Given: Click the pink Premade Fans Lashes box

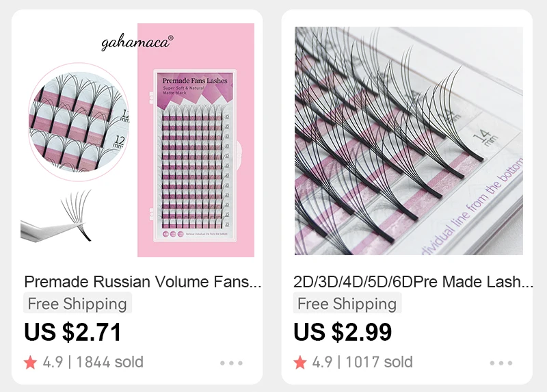Looking at the screenshot, I should 196,156.
